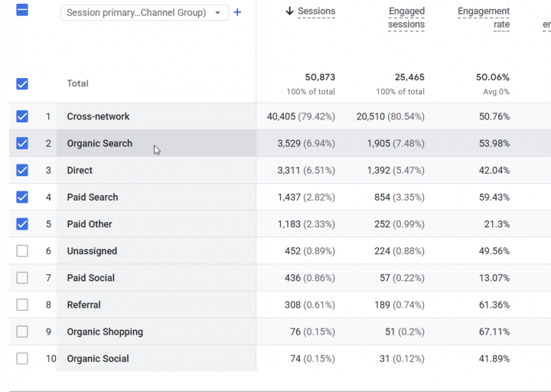Toggle the select-all indeterminate checkbox
The width and height of the screenshot is (551, 392).
coord(22,10)
